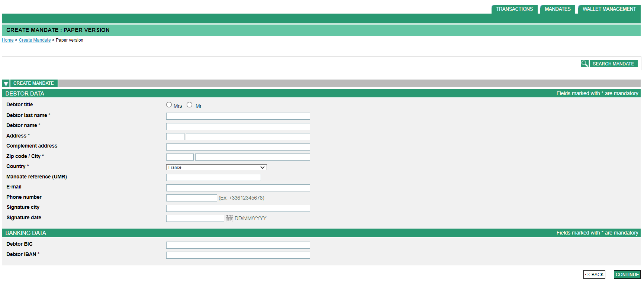644x281 pixels.
Task: Open the signature date calendar picker
Action: 229,219
